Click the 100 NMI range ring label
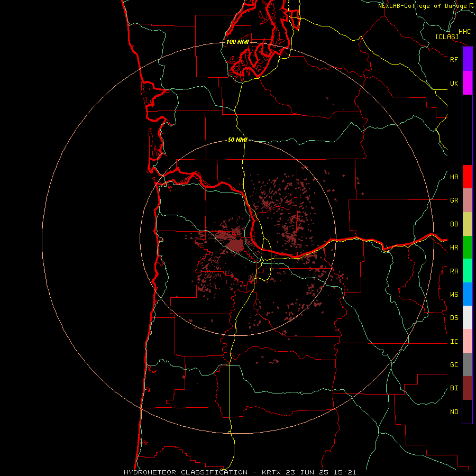Image resolution: width=476 pixels, height=476 pixels. 237,42
